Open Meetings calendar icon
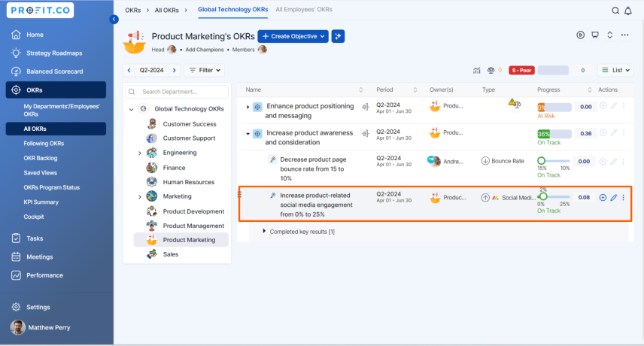644x346 pixels. coord(16,257)
